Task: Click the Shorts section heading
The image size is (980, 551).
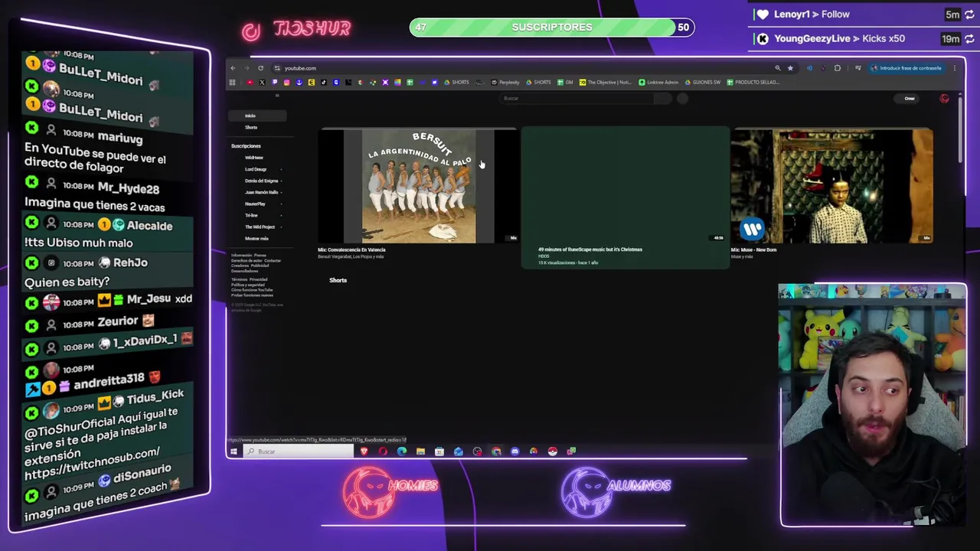Action: pyautogui.click(x=338, y=280)
